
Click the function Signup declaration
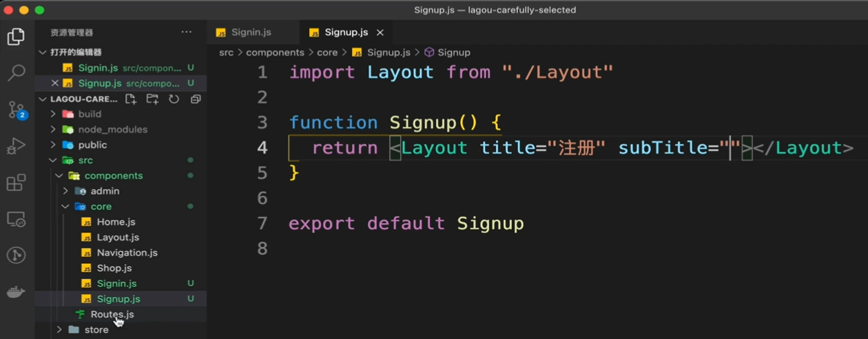click(395, 123)
